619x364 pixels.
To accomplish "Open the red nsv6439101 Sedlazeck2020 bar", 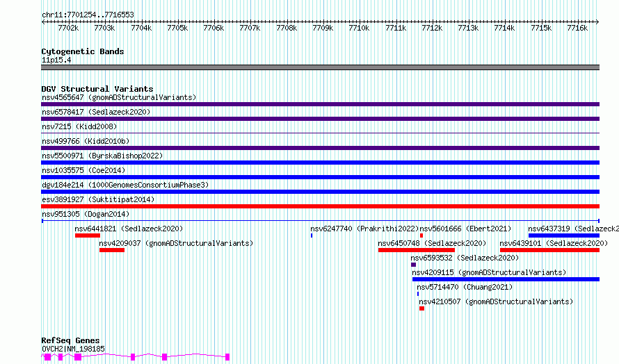I will point(550,250).
